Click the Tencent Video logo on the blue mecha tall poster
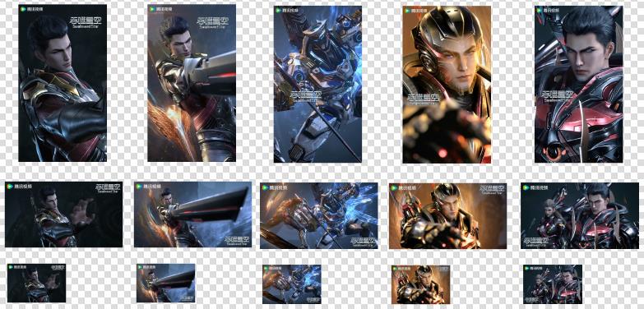Viewport: 644px width, 309px height. (x=286, y=10)
